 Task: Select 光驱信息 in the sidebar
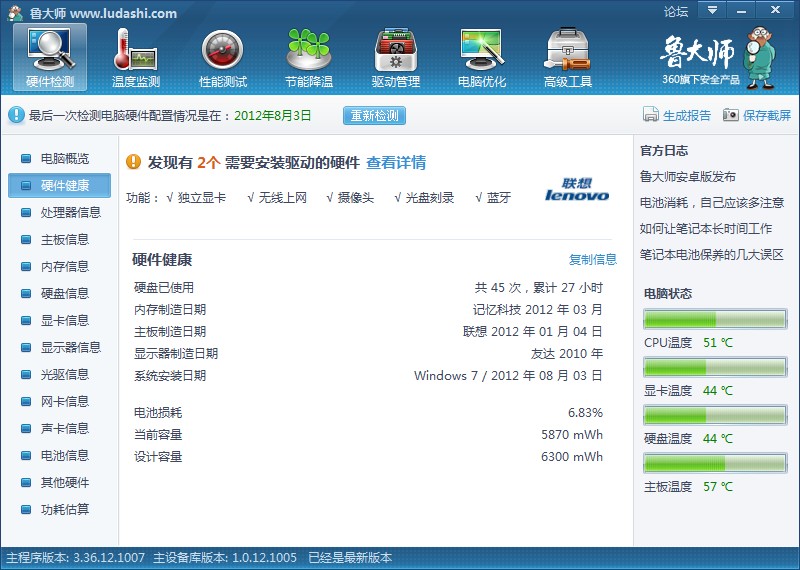click(60, 375)
